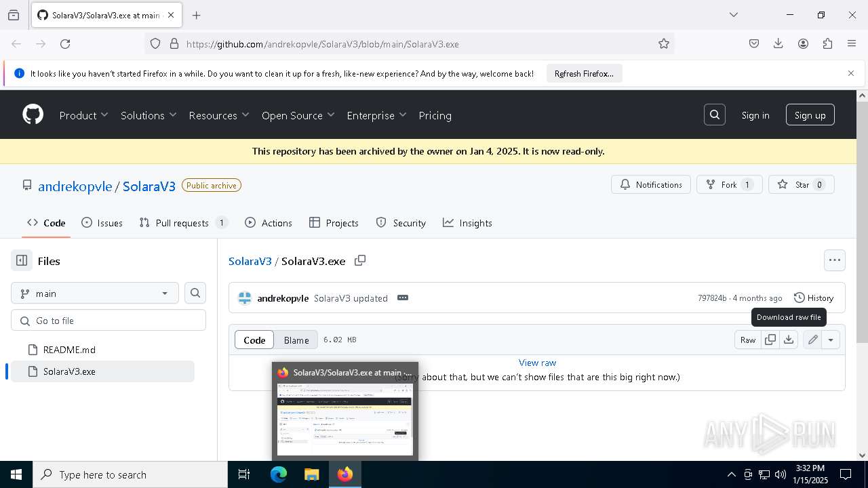868x488 pixels.
Task: Open commit History link
Action: coord(814,298)
